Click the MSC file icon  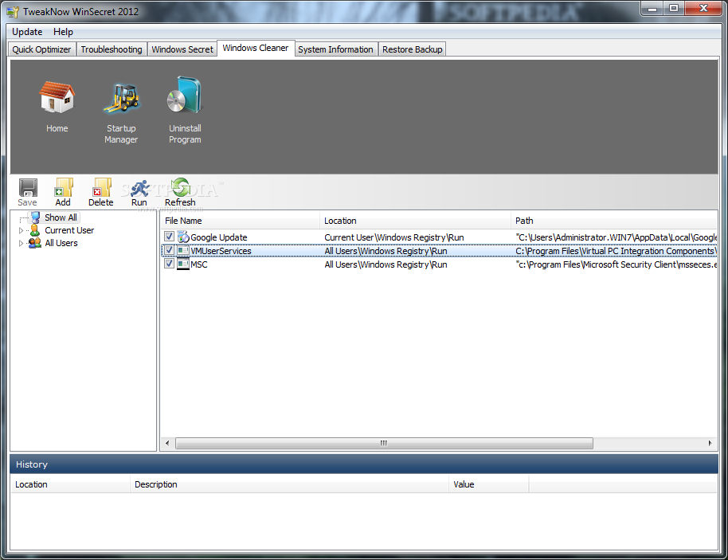coord(183,264)
